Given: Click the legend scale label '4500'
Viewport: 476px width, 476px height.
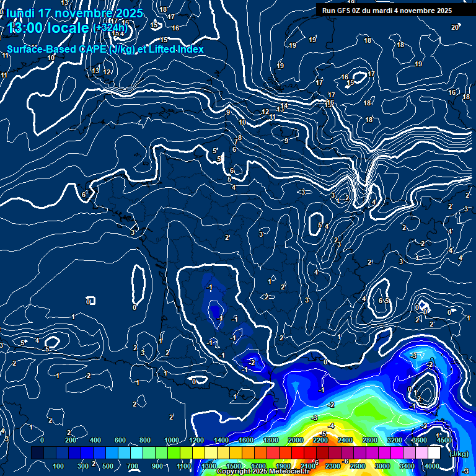Looking at the screenshot, I should [444, 440].
